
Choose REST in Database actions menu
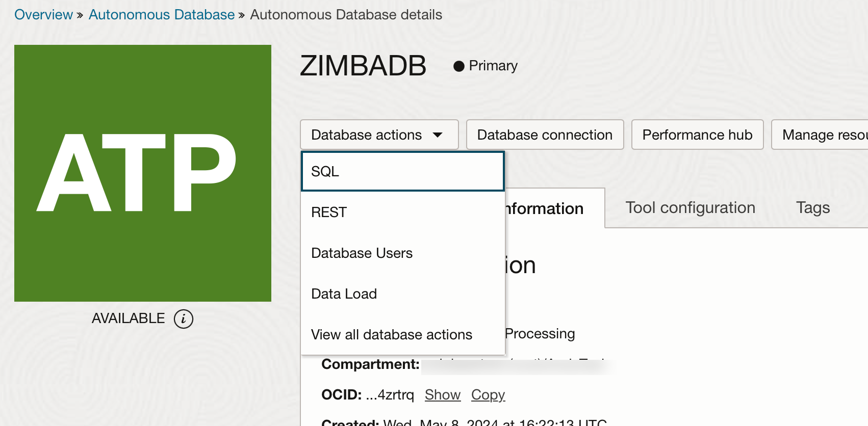[x=402, y=212]
